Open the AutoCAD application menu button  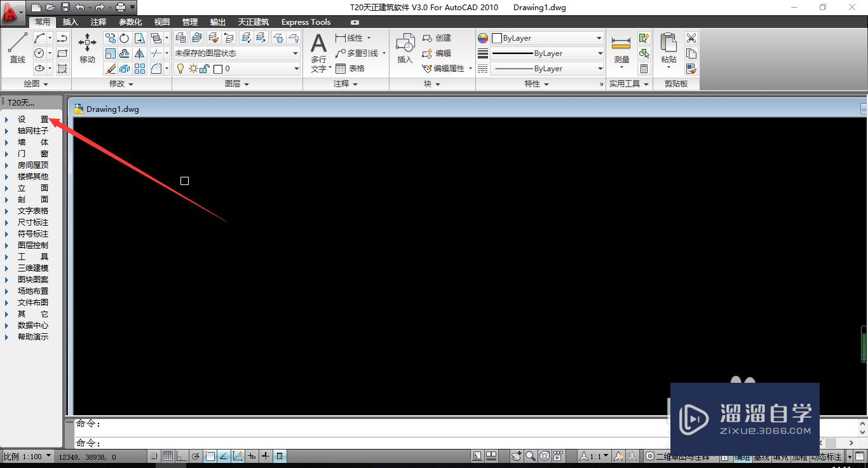pyautogui.click(x=13, y=12)
